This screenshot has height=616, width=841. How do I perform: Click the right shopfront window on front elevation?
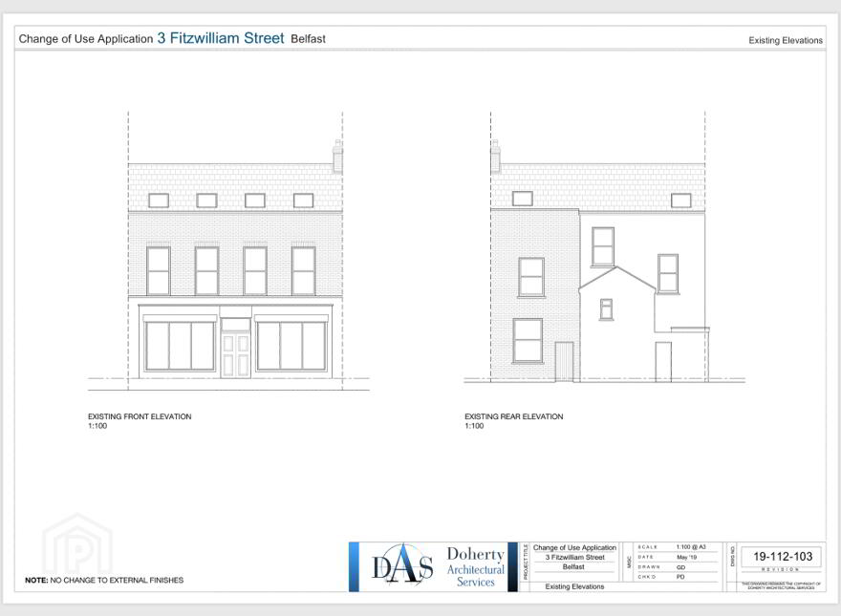point(291,346)
